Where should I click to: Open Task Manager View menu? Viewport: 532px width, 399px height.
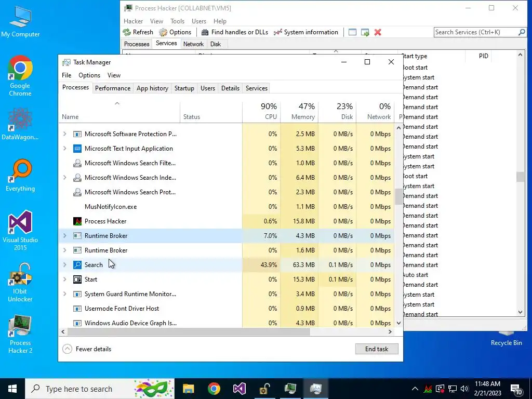(x=114, y=75)
